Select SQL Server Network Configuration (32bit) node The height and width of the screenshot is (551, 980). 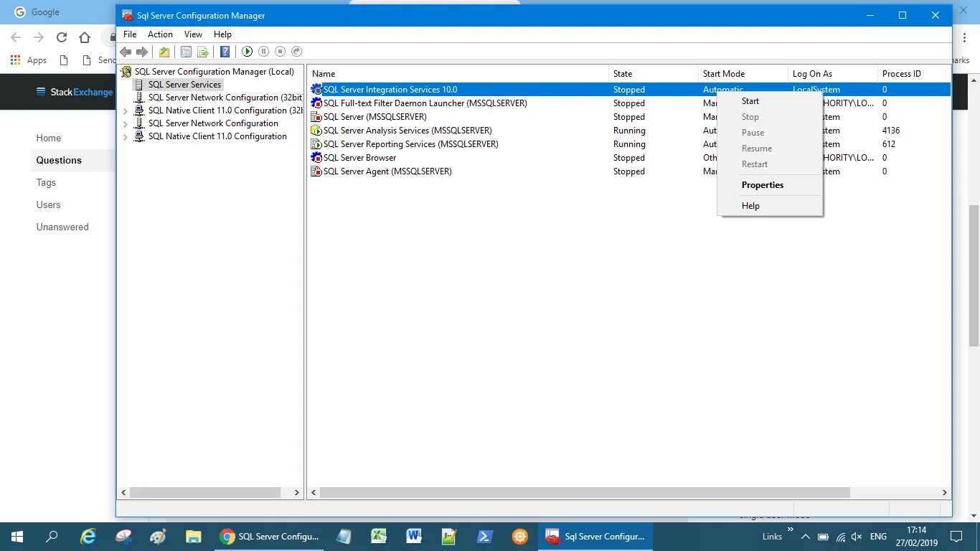[225, 98]
